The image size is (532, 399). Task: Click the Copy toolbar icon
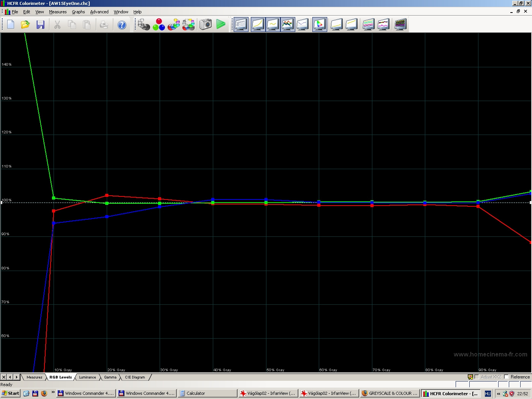coord(72,25)
